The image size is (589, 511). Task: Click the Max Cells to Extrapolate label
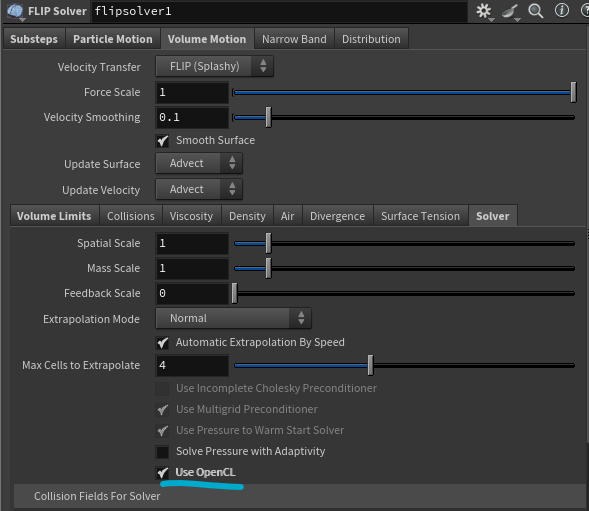(x=81, y=365)
